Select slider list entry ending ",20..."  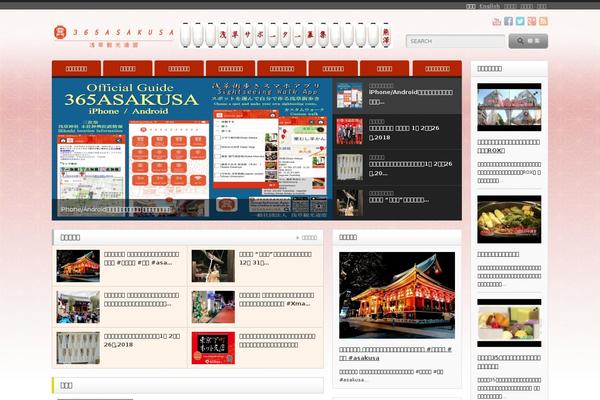point(410,168)
